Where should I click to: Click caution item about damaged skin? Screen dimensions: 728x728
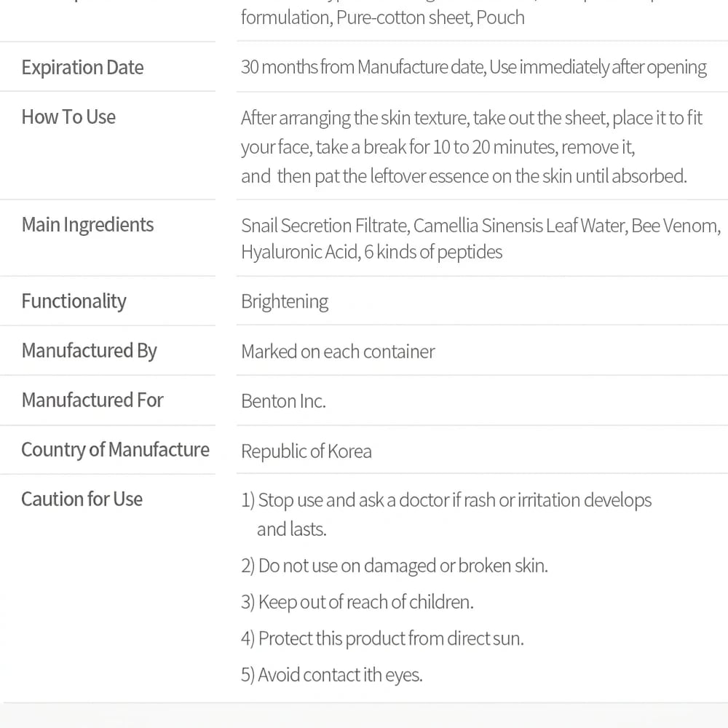click(395, 566)
